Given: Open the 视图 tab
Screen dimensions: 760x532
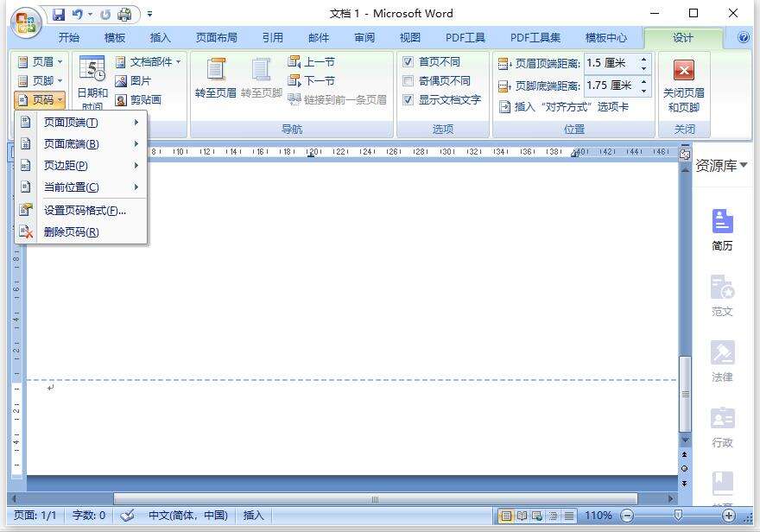Looking at the screenshot, I should pos(410,37).
